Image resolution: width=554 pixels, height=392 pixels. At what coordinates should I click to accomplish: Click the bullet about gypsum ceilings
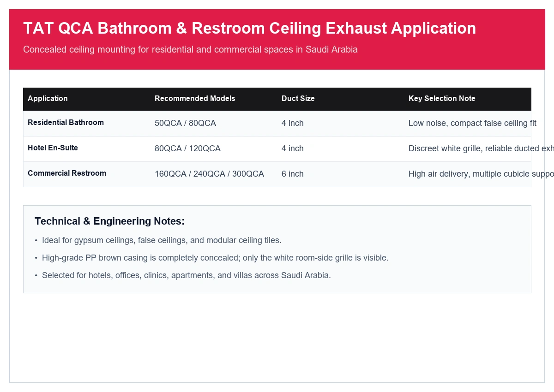pyautogui.click(x=162, y=240)
